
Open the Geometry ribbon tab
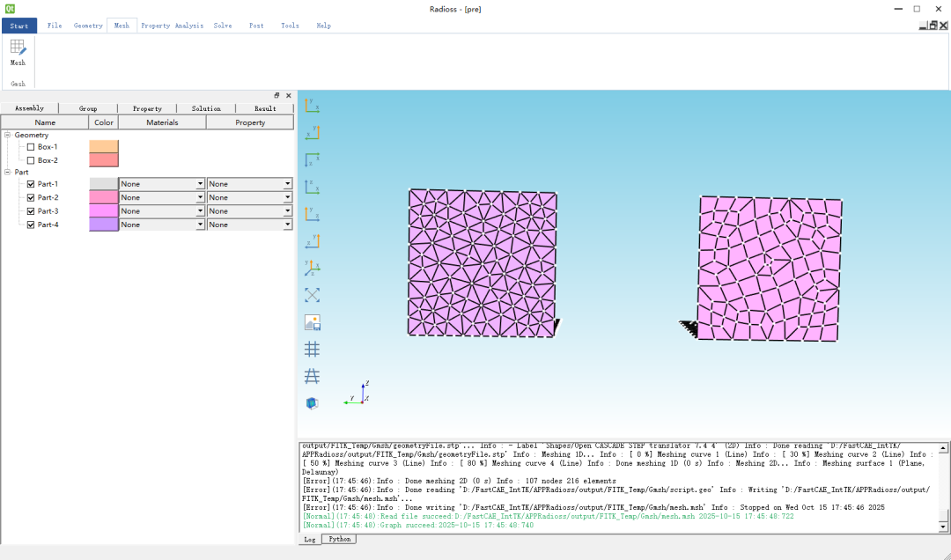pyautogui.click(x=88, y=26)
